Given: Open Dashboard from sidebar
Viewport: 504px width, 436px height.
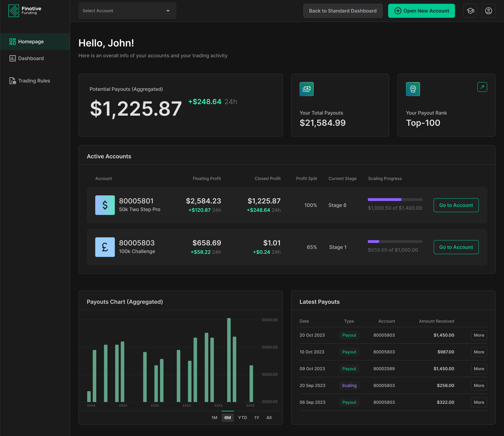Looking at the screenshot, I should pos(35,58).
